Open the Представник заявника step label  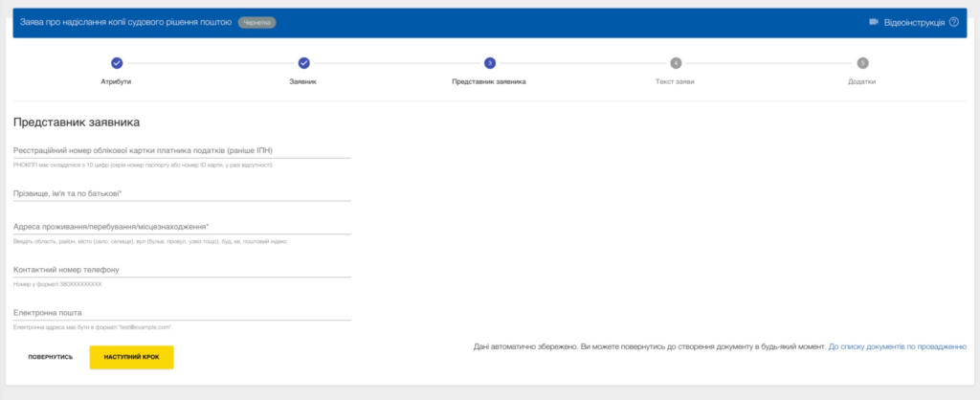[489, 82]
